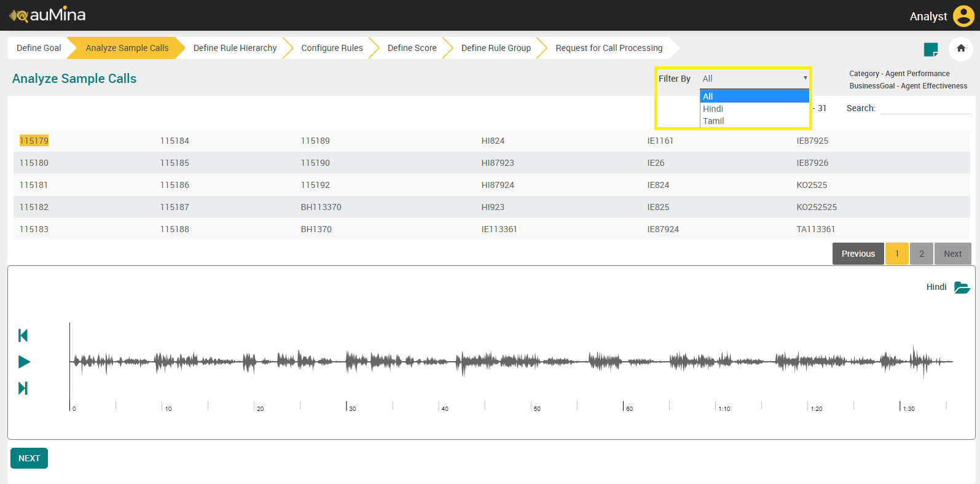This screenshot has height=484, width=980.
Task: Select call IE1161
Action: (660, 141)
